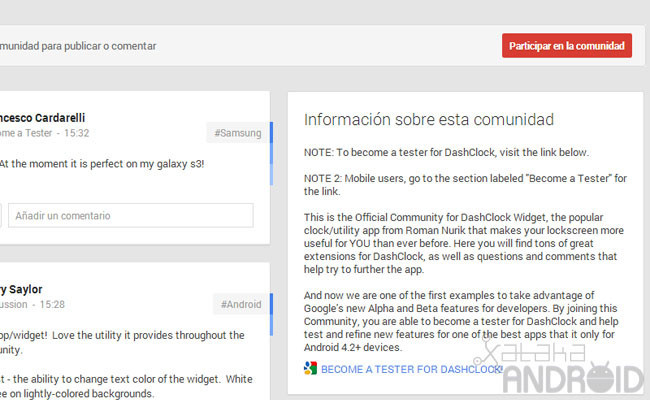Click the small box left of comment field
Screen dimensions: 650x400
tap(1, 215)
